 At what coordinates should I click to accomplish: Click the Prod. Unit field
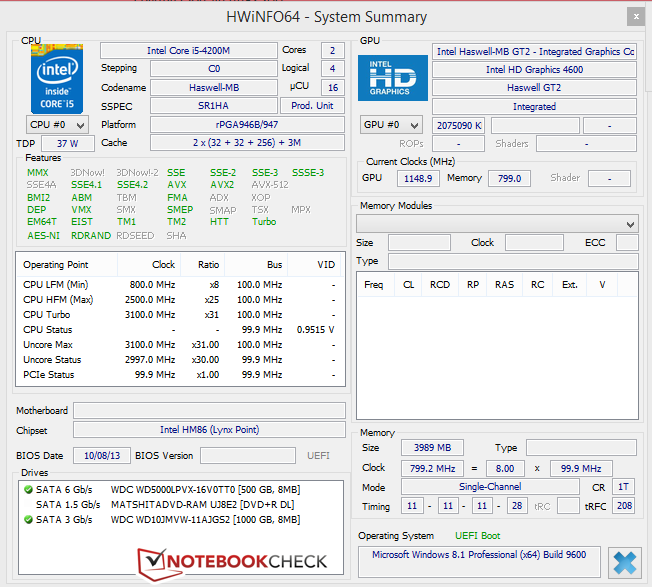pyautogui.click(x=312, y=106)
